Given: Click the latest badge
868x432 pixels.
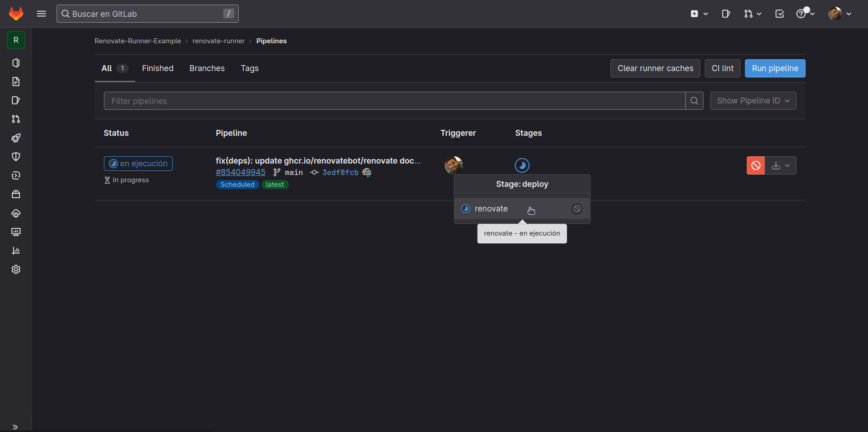Looking at the screenshot, I should (275, 185).
